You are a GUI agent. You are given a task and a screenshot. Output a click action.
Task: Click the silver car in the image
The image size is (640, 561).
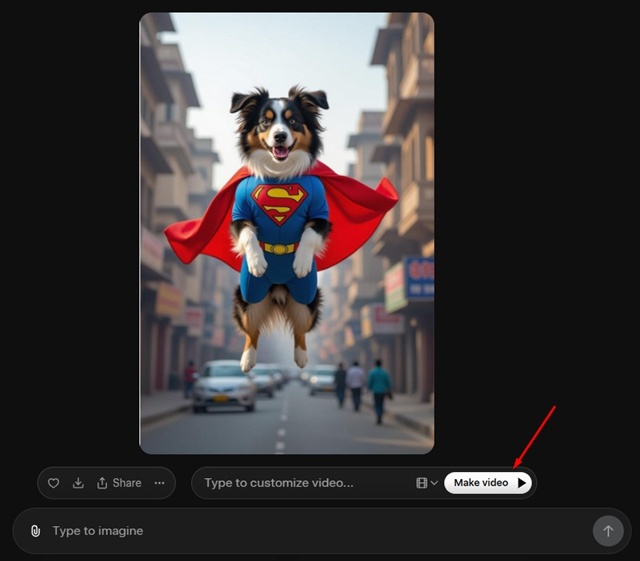[223, 384]
